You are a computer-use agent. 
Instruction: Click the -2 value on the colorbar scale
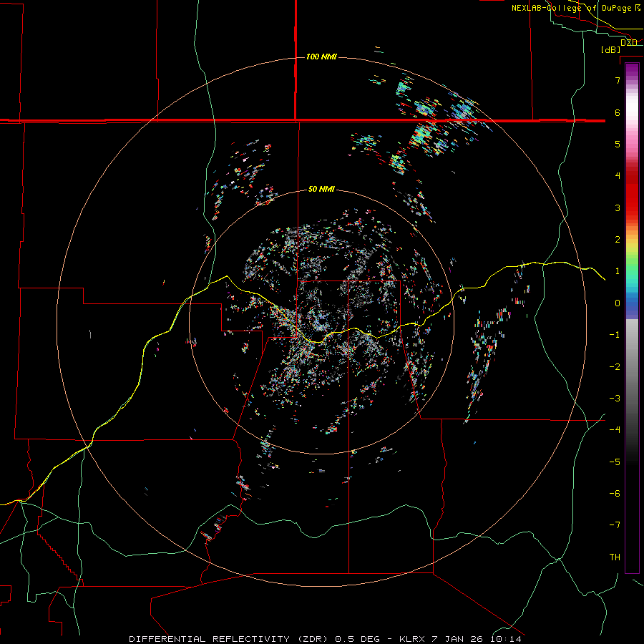tap(615, 367)
